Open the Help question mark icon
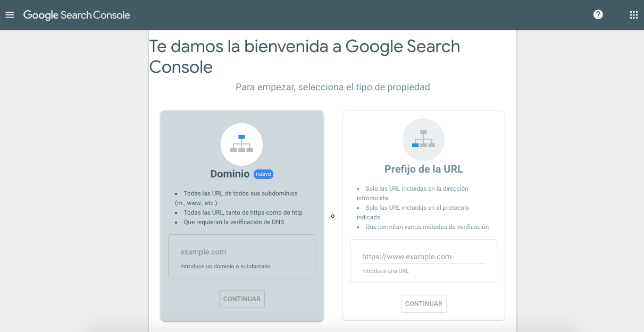 click(x=598, y=14)
